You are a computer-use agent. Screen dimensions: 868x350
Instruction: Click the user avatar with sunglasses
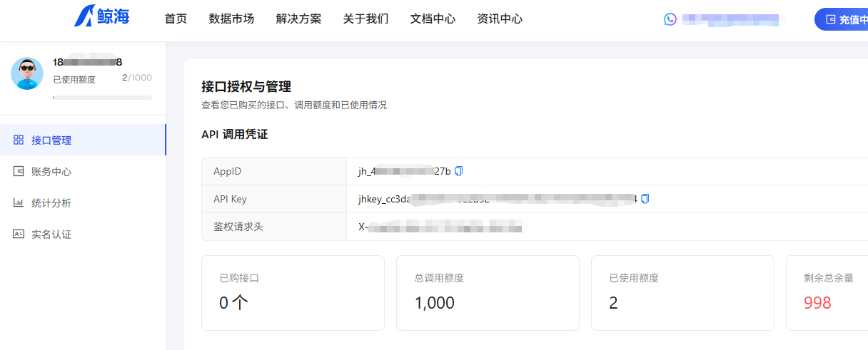click(x=27, y=73)
